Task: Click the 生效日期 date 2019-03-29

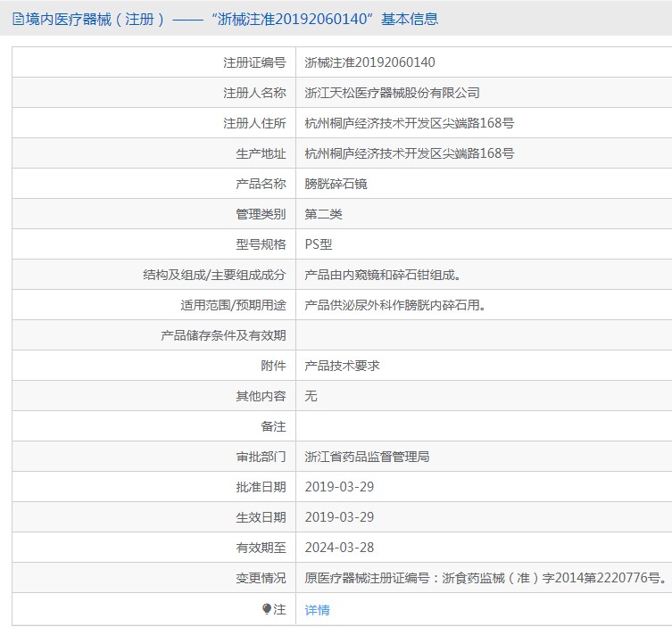Action: pos(339,517)
